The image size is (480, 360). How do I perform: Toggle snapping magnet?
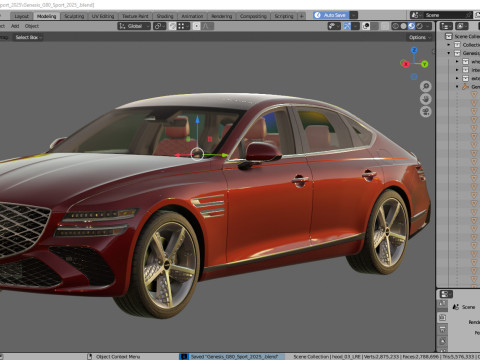pyautogui.click(x=172, y=26)
